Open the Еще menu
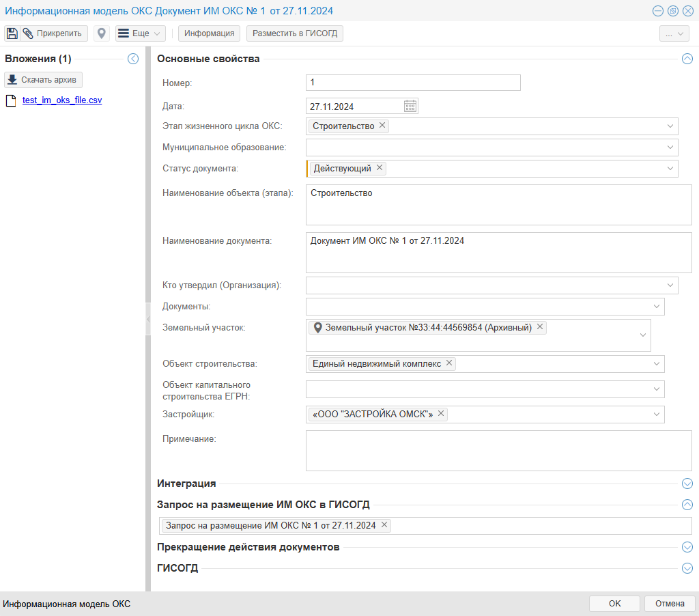This screenshot has width=699, height=616. click(x=141, y=33)
